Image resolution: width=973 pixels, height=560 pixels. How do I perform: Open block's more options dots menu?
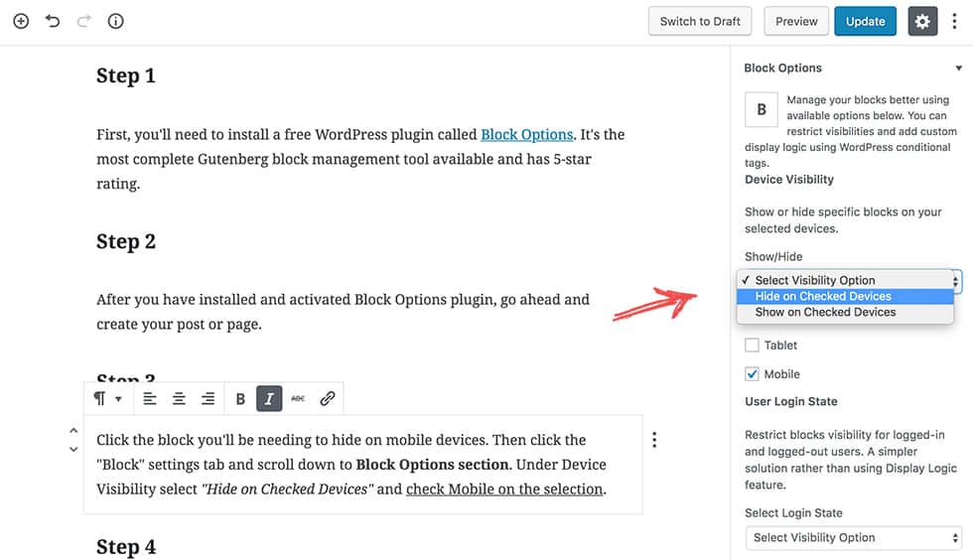pos(654,440)
